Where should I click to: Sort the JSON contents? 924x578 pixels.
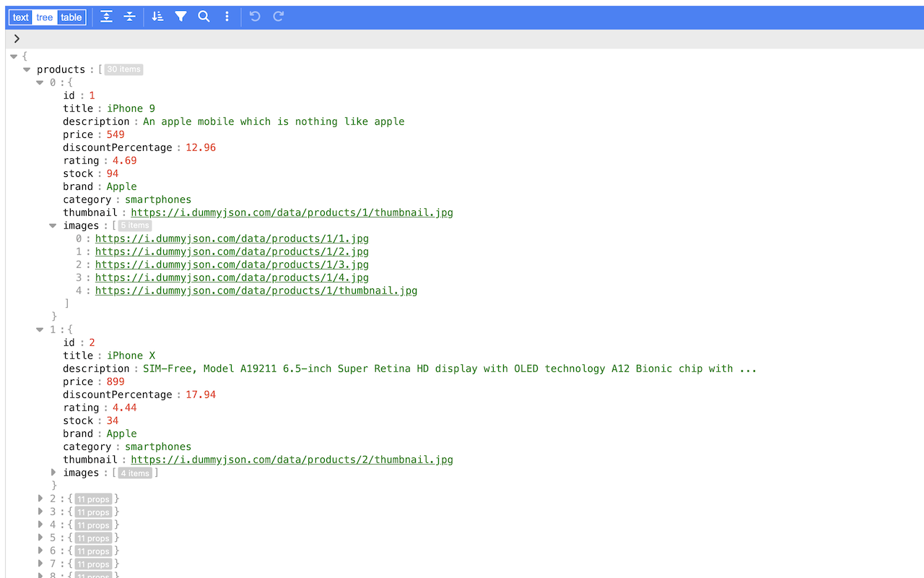click(157, 16)
